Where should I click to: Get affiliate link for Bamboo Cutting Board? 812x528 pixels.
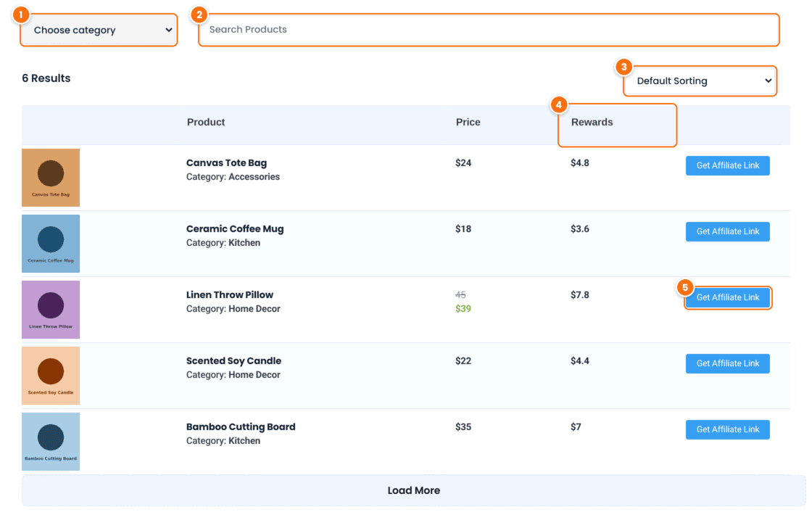(728, 429)
